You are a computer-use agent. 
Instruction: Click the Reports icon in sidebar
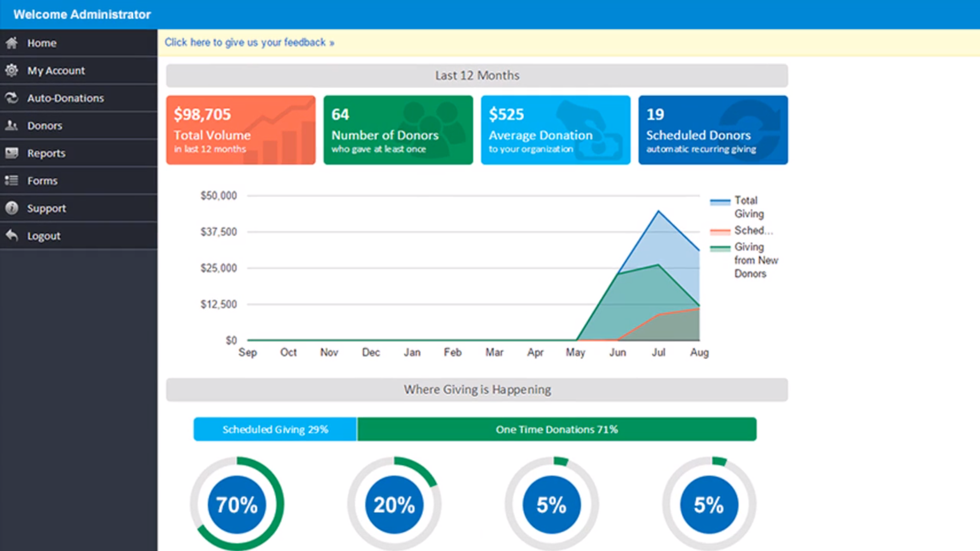[x=12, y=153]
